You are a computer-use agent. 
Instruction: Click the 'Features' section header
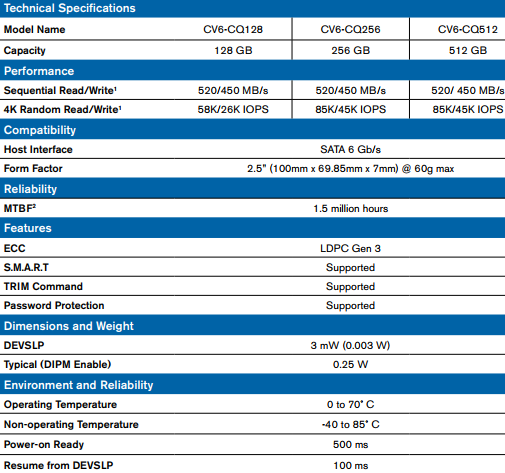(28, 228)
